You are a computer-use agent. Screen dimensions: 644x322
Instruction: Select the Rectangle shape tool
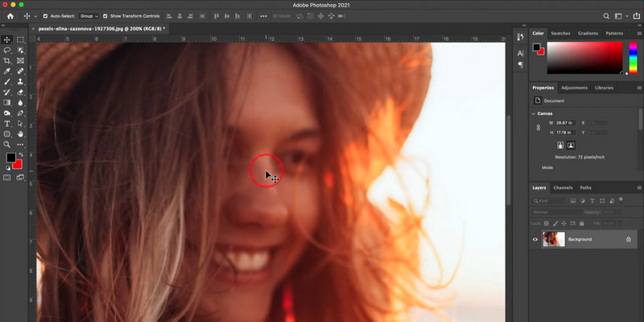tap(7, 134)
